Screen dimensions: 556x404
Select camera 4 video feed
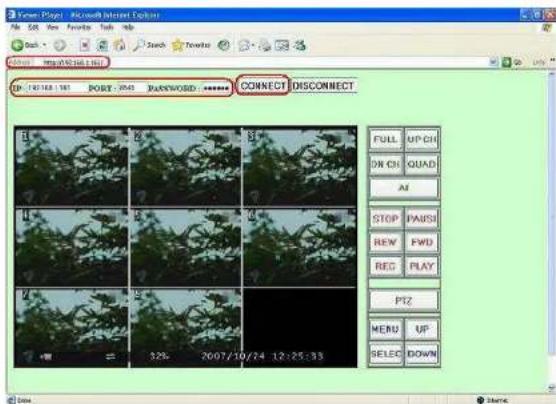click(x=72, y=248)
